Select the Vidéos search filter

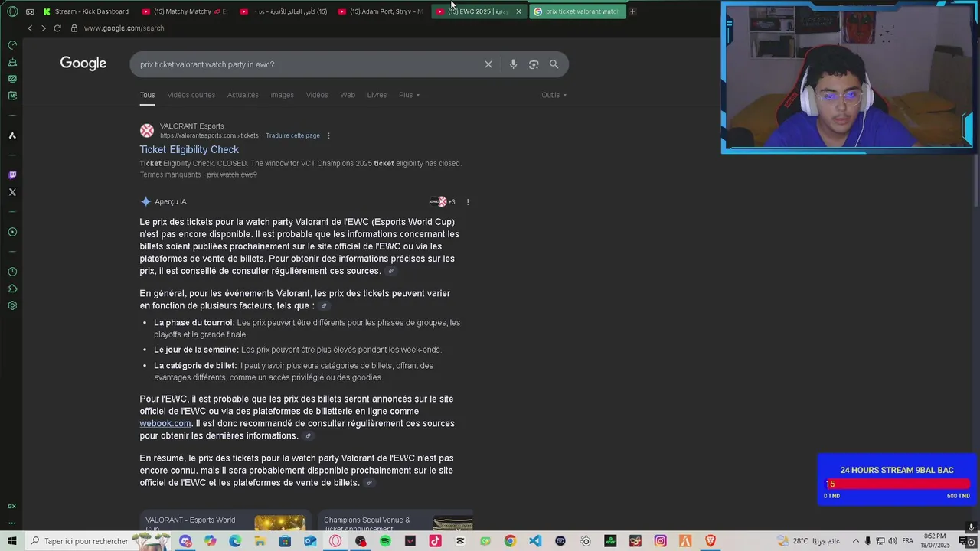[317, 95]
